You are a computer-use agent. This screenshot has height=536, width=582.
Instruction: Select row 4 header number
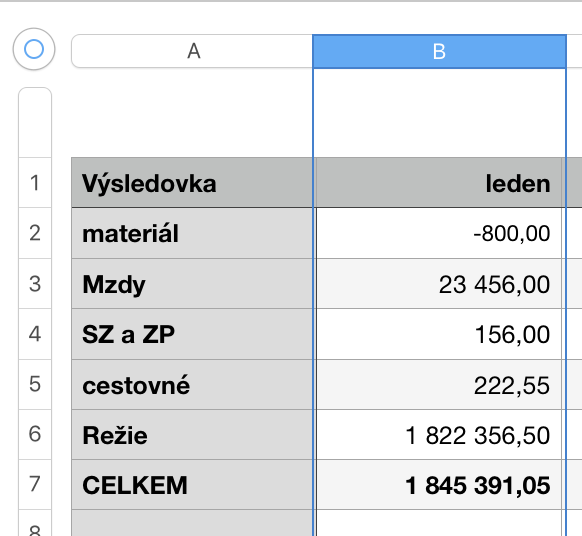pyautogui.click(x=35, y=334)
